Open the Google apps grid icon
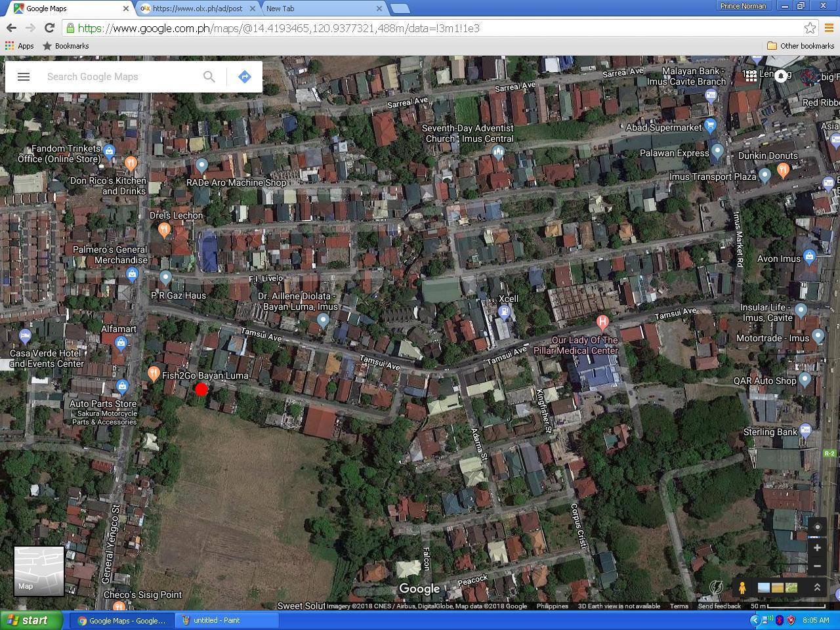The width and height of the screenshot is (840, 630). click(x=750, y=75)
